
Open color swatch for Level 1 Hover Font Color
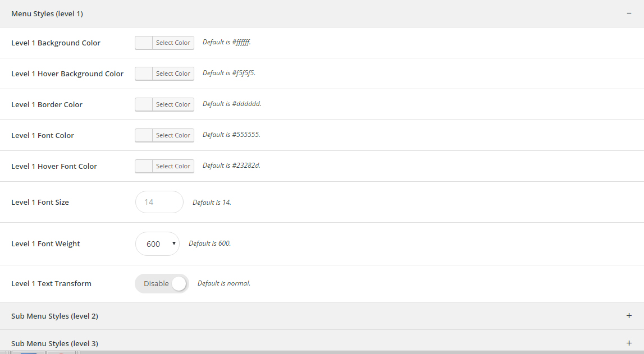pyautogui.click(x=144, y=165)
